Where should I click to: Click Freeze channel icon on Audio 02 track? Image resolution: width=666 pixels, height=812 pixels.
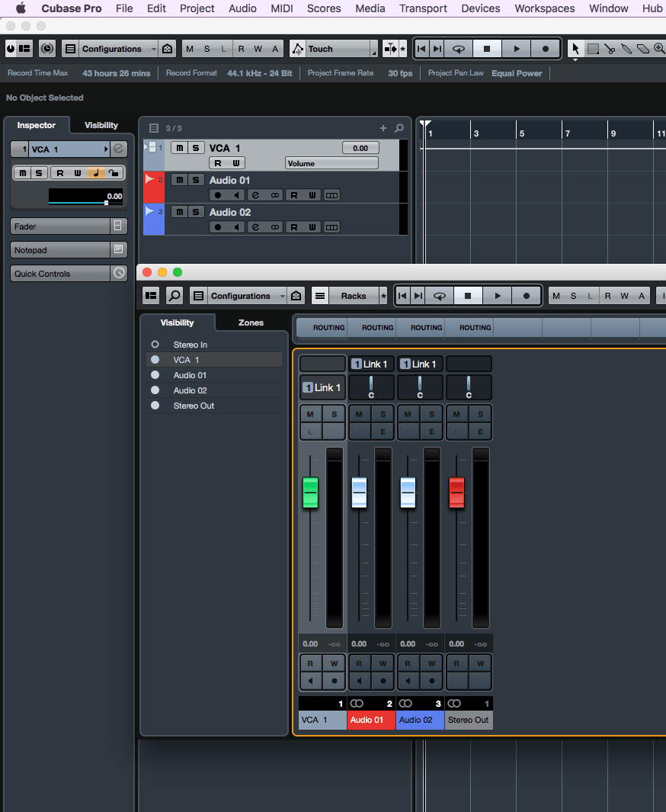coord(331,227)
